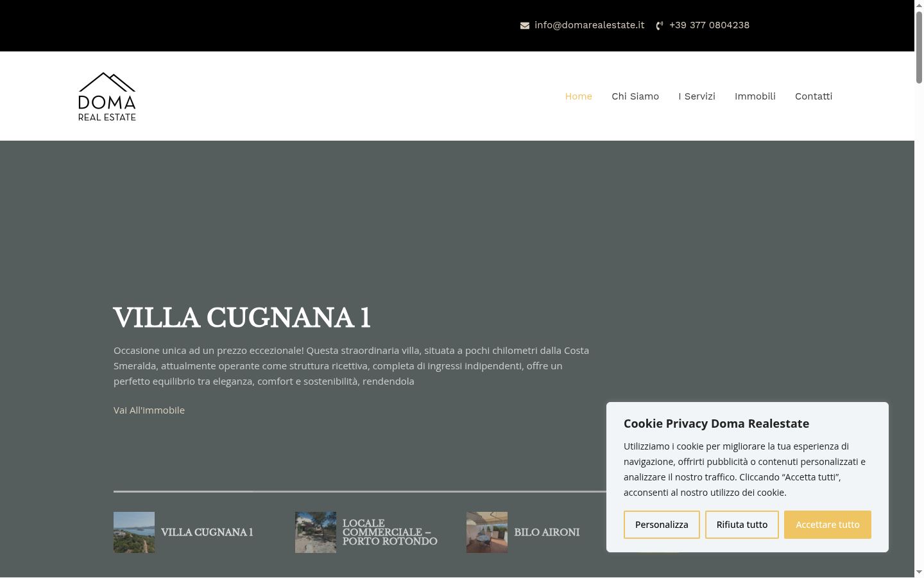Open the Contatti page
Screen dimensions: 924x578
point(814,96)
